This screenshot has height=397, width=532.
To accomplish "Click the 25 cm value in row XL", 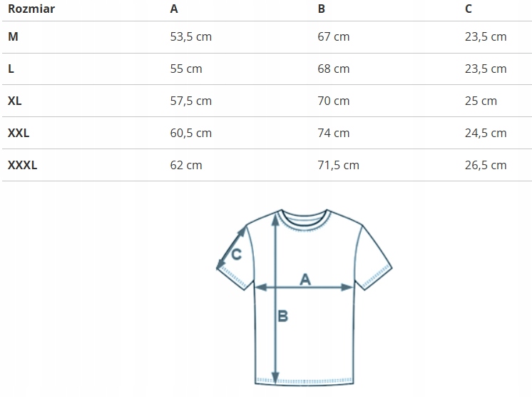I will [481, 101].
